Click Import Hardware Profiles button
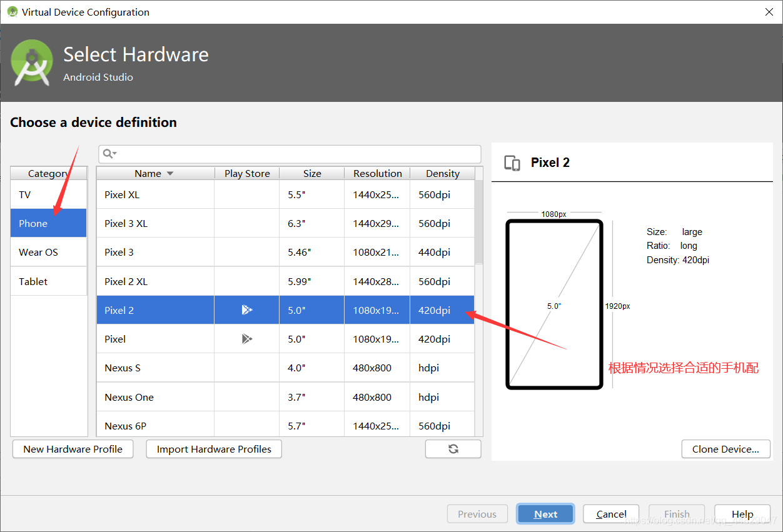This screenshot has height=532, width=783. tap(214, 449)
